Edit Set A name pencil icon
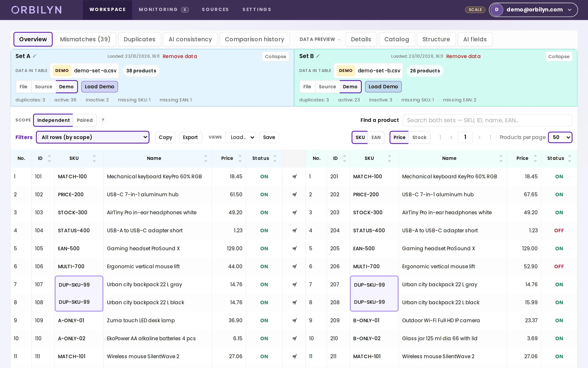The width and height of the screenshot is (588, 368). click(x=35, y=56)
